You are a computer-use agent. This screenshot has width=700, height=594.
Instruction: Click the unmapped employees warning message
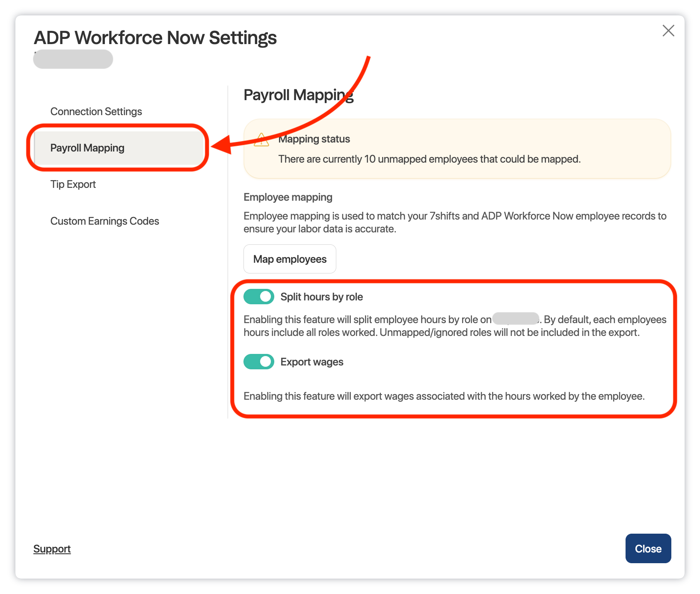click(x=430, y=159)
